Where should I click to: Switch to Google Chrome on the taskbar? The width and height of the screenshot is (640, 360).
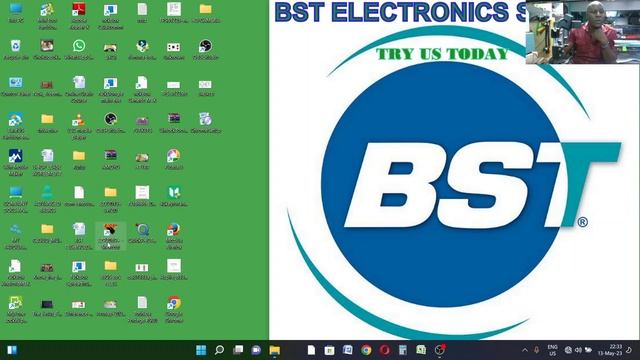(x=366, y=350)
